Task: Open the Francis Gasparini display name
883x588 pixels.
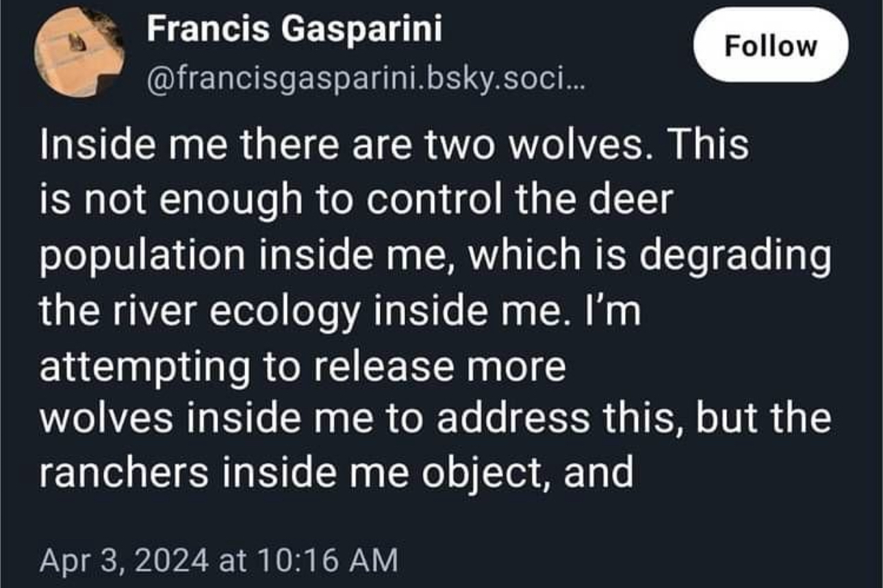Action: [294, 29]
